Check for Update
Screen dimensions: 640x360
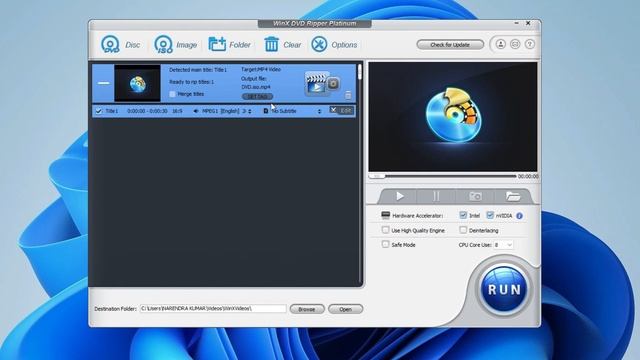450,44
